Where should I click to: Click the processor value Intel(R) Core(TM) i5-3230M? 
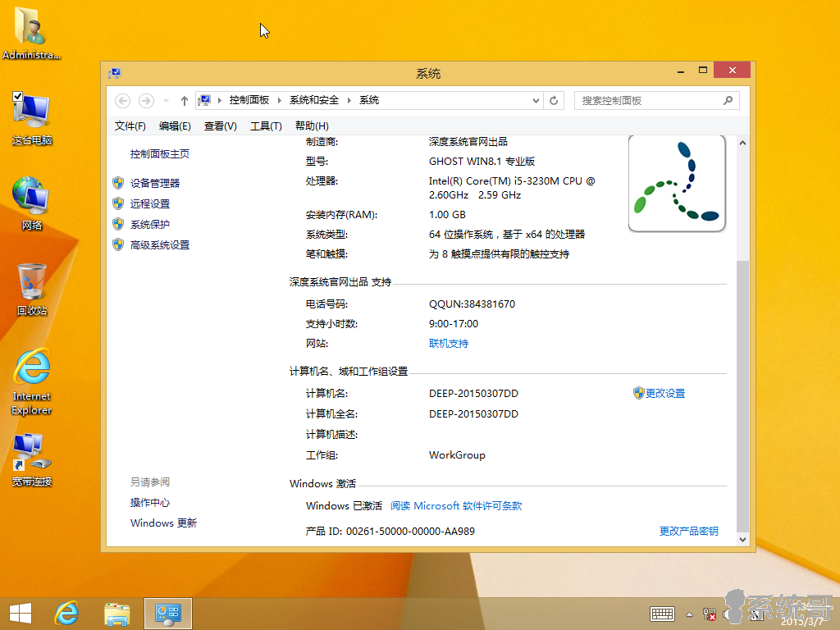(x=512, y=188)
